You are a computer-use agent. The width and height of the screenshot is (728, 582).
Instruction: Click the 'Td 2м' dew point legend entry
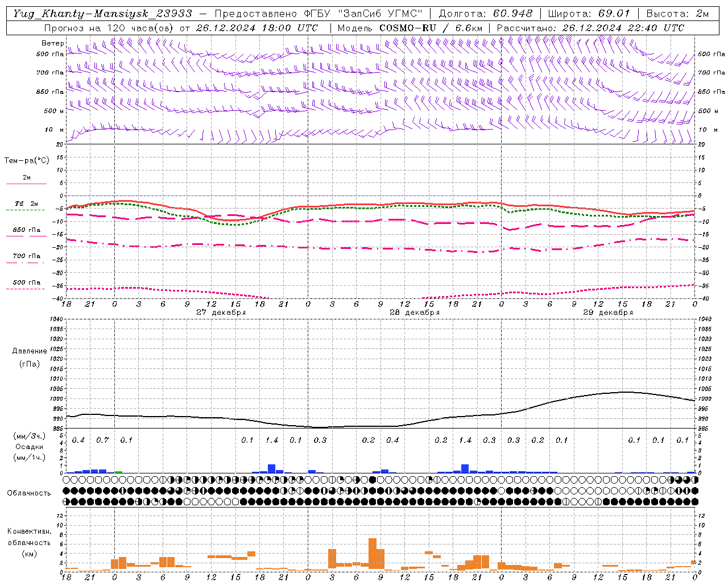26,203
